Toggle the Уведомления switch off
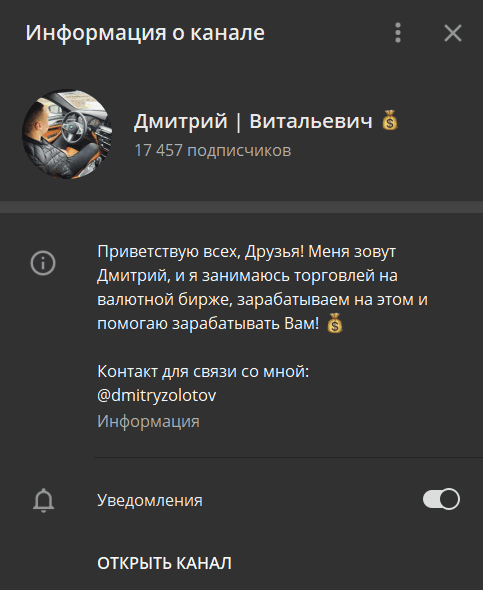Viewport: 483px width, 590px height. [441, 499]
